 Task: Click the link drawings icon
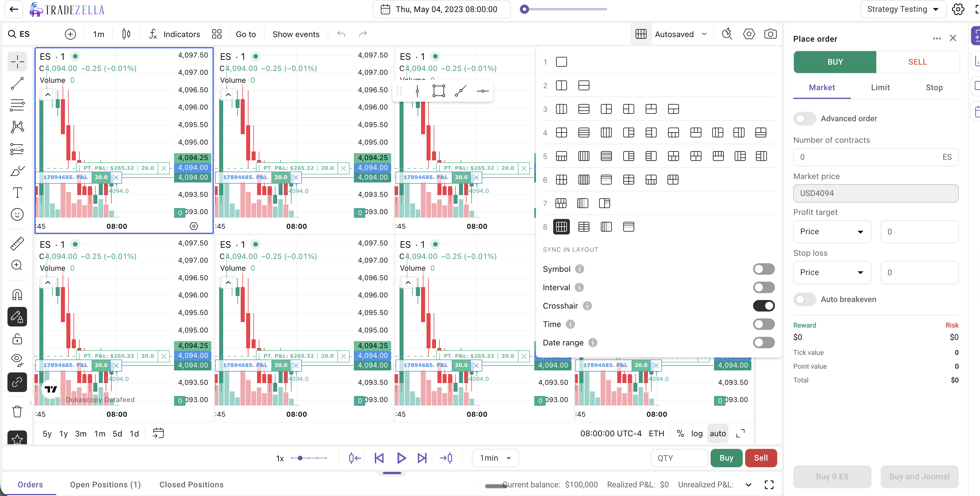point(17,382)
